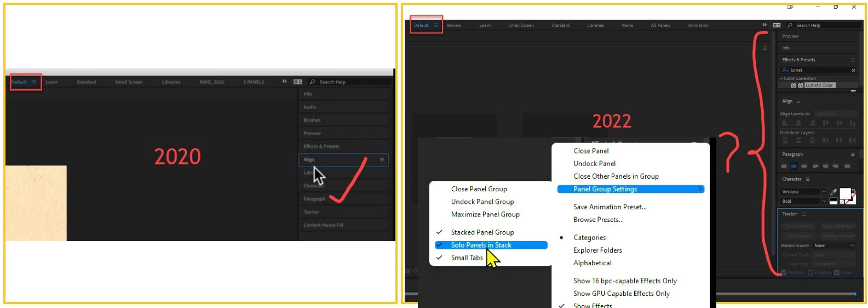This screenshot has width=868, height=308.
Task: Switch to 3 PANELS workspace
Action: pyautogui.click(x=254, y=82)
